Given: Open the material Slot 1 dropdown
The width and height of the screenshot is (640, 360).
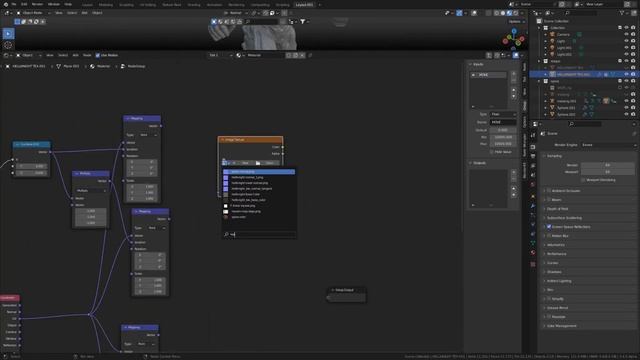Looking at the screenshot, I should (220, 55).
